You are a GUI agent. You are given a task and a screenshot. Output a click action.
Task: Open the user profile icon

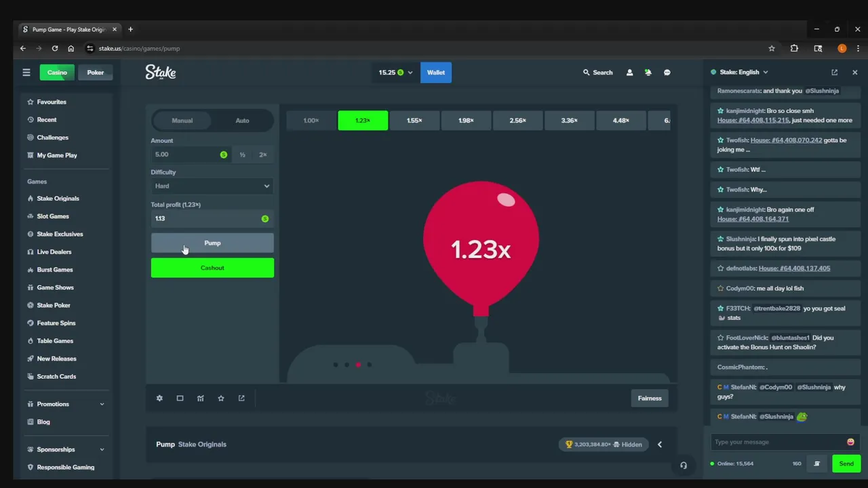coord(629,73)
